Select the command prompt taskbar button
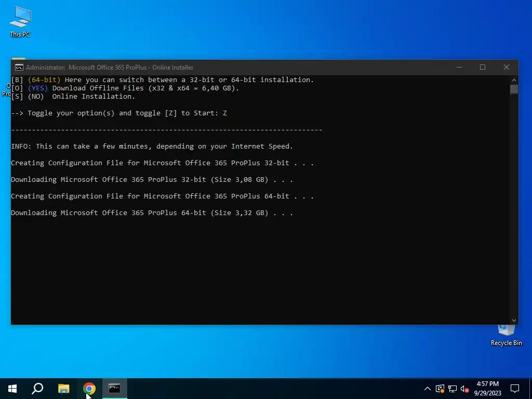The image size is (532, 399). [114, 389]
